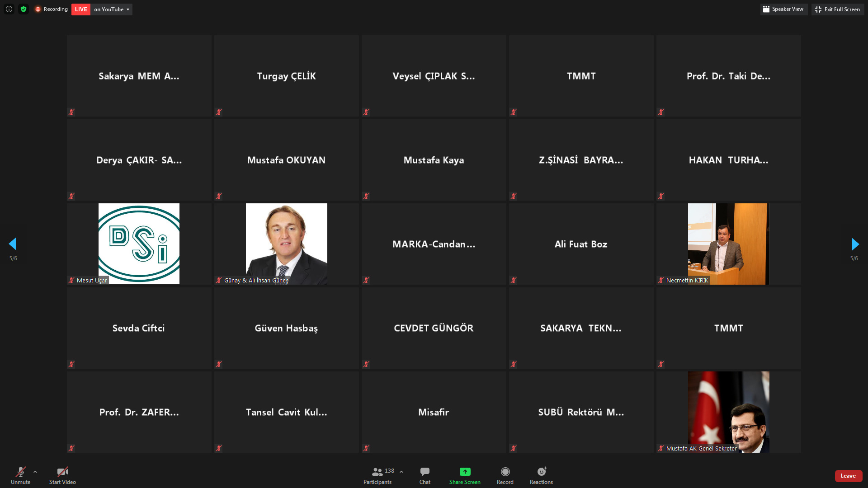868x488 pixels.
Task: Switch to Speaker View
Action: coord(783,9)
